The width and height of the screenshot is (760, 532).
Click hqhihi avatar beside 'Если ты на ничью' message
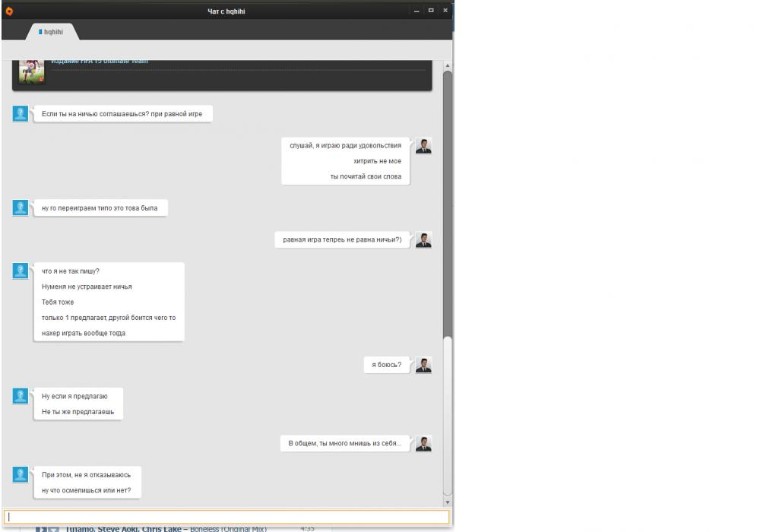(x=21, y=113)
